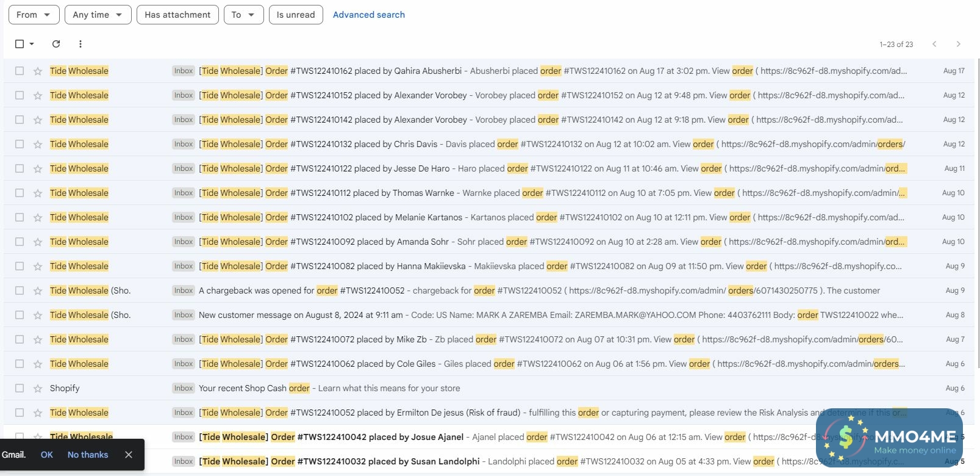Click the Aug 17 date
Viewport: 980px width, 476px height.
pos(954,71)
